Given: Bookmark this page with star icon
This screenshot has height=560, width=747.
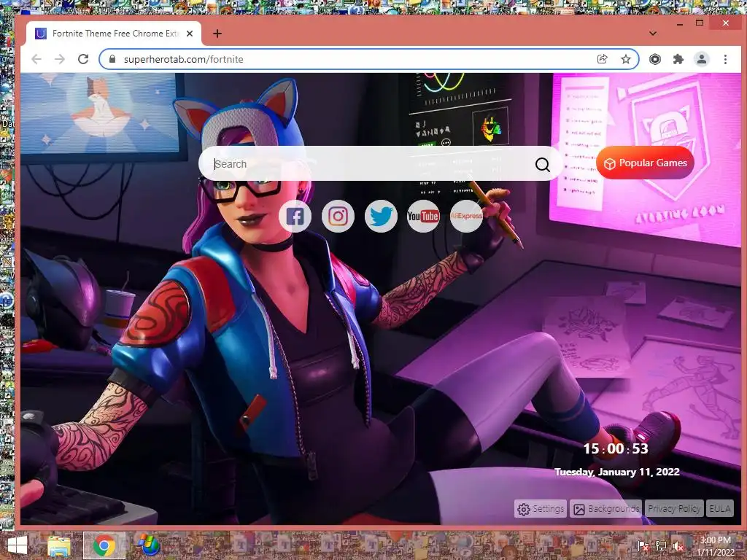Looking at the screenshot, I should pos(625,59).
